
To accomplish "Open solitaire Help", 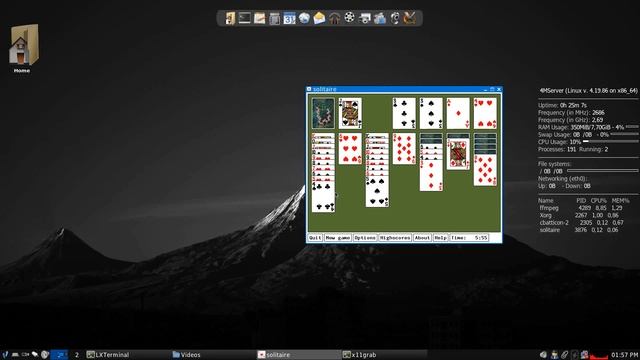I will [x=440, y=238].
